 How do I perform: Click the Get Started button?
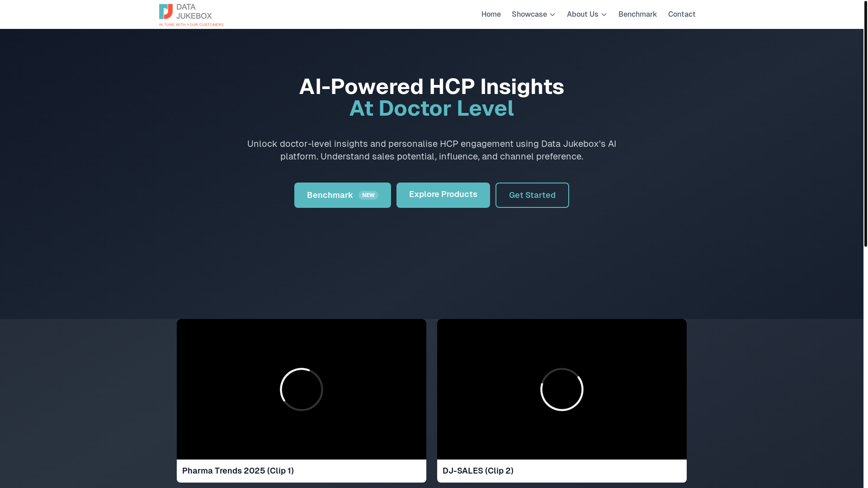532,195
